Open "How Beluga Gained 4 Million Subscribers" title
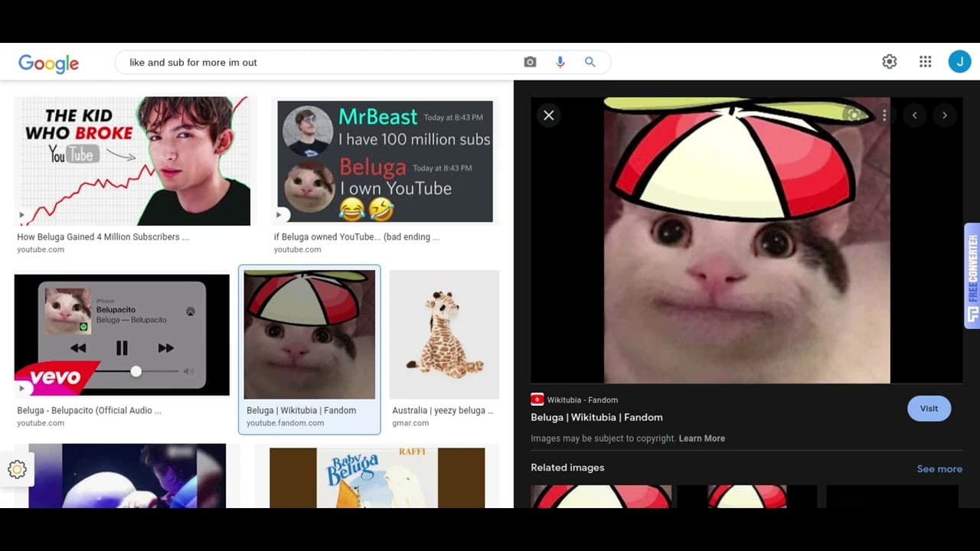Screen dimensions: 980x551 pos(103,237)
